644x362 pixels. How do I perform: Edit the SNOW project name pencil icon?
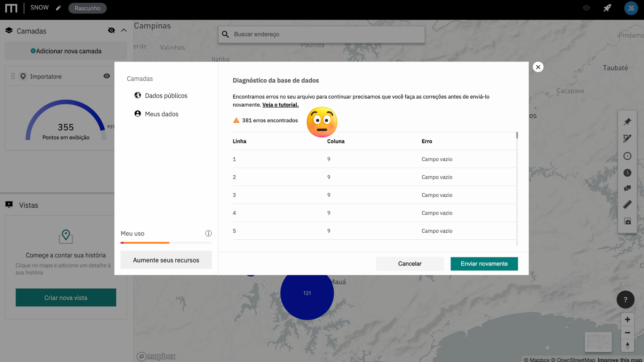[x=58, y=8]
